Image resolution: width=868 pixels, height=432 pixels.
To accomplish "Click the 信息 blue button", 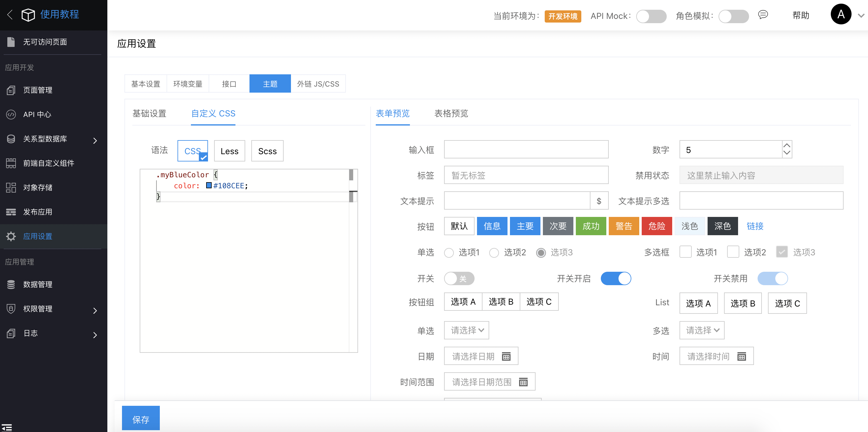I will [x=492, y=226].
